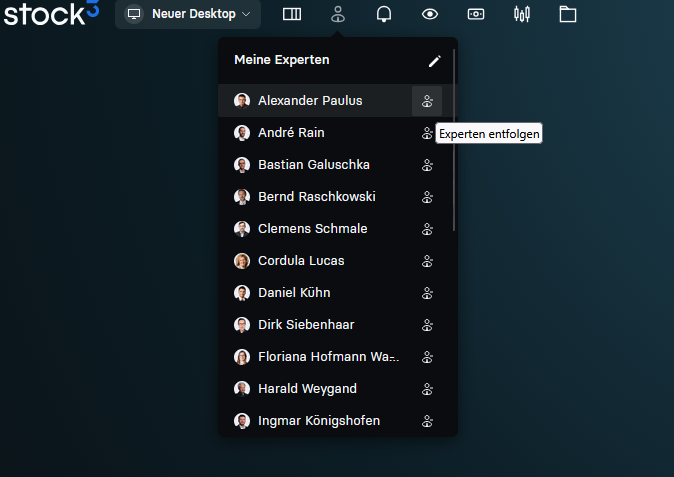The width and height of the screenshot is (674, 477).
Task: Open the folder icon in toolbar
Action: click(568, 14)
